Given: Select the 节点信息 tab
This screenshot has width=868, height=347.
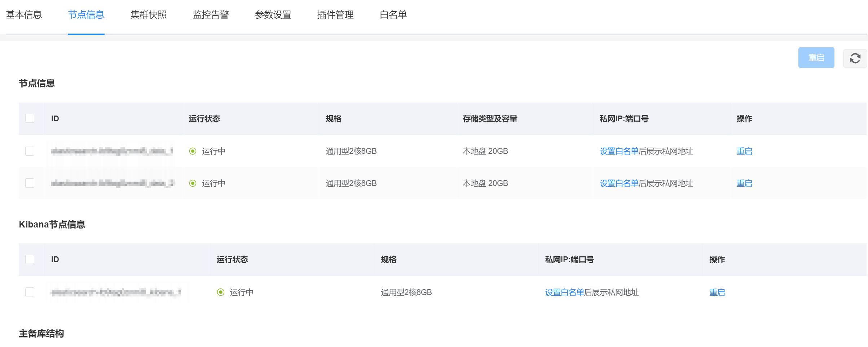Looking at the screenshot, I should click(86, 15).
